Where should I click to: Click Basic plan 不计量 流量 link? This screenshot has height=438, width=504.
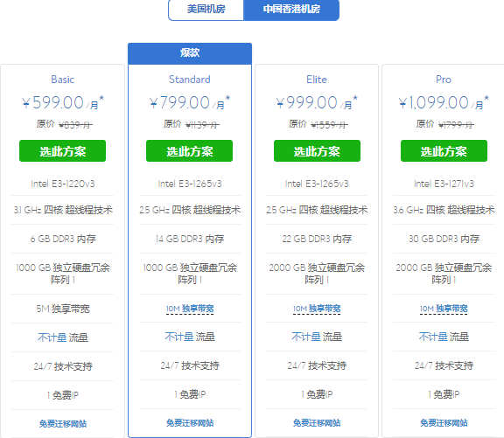pos(63,337)
